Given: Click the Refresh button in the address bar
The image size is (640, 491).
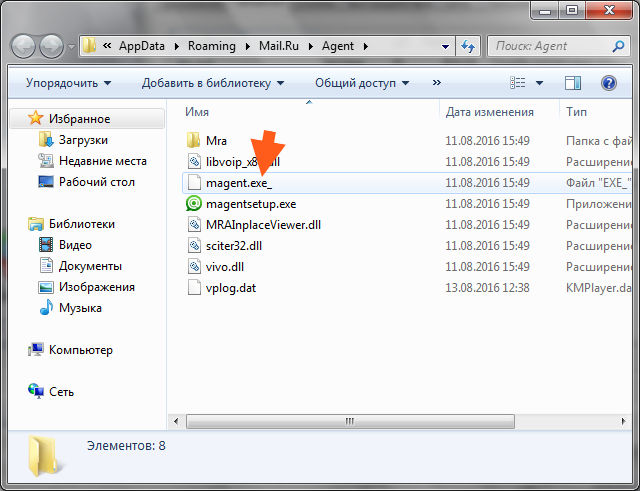Looking at the screenshot, I should [x=468, y=46].
